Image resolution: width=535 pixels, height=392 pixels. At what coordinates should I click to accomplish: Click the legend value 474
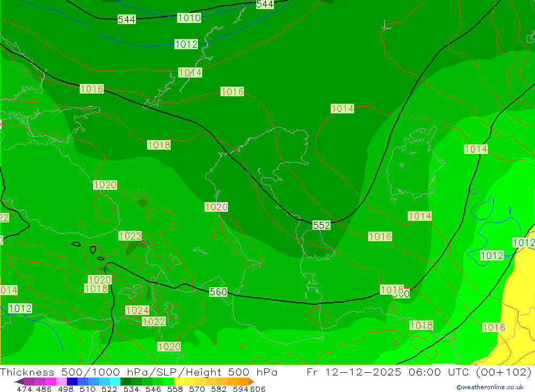coord(24,389)
